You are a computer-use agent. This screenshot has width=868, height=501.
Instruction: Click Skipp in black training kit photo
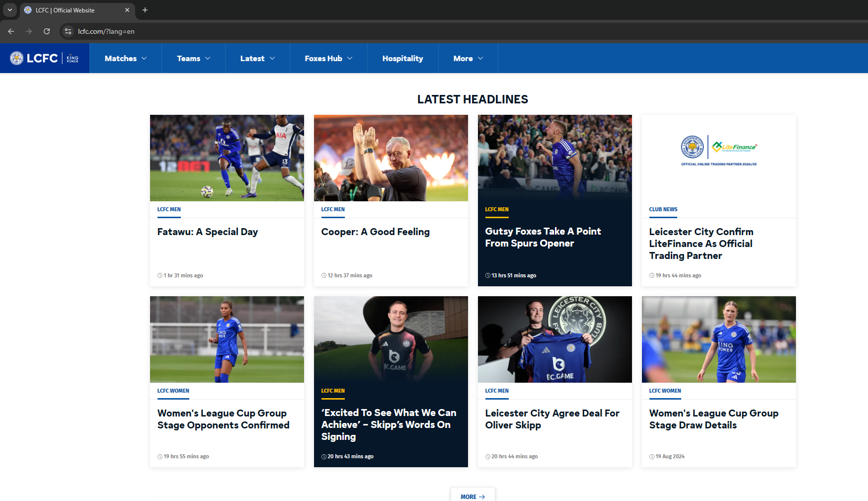tap(391, 339)
